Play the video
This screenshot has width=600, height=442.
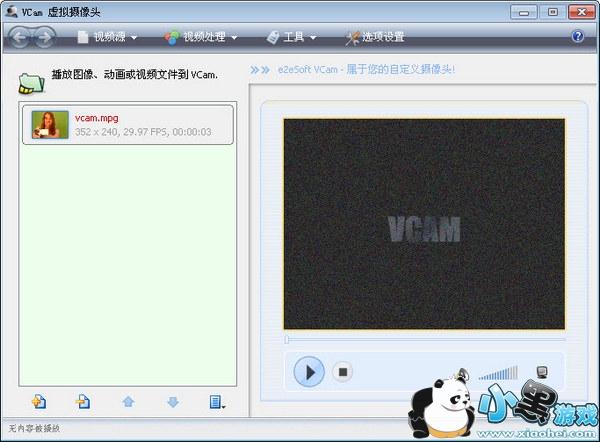click(x=309, y=372)
